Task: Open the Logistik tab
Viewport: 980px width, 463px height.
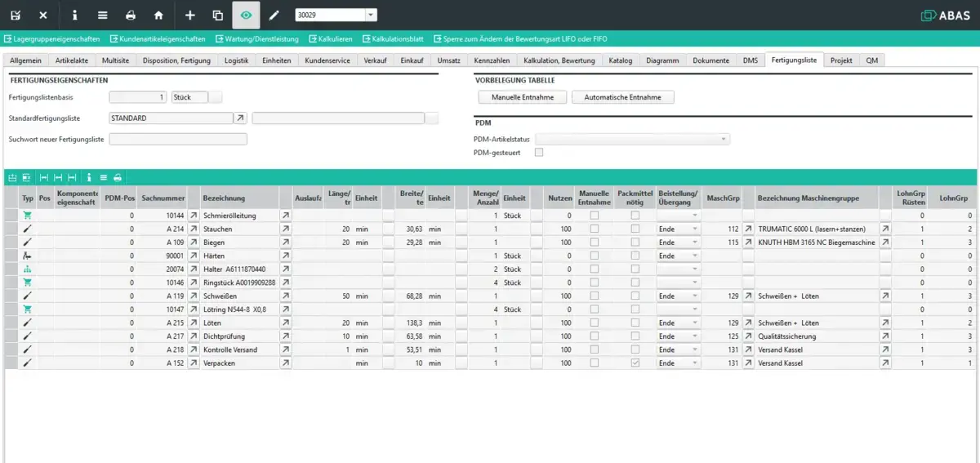Action: (x=236, y=60)
